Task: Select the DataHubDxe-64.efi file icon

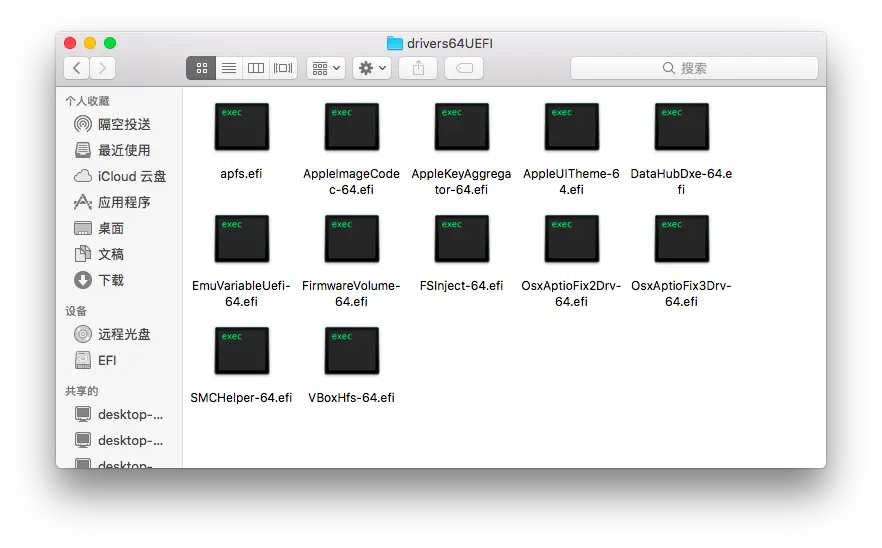Action: click(x=682, y=127)
